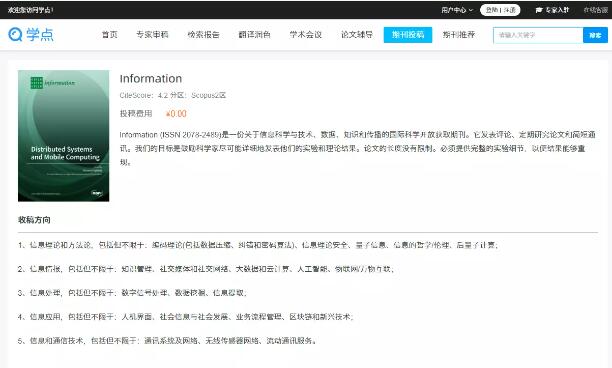612x368 pixels.
Task: Open the 专家审稿 nav item
Action: [152, 34]
